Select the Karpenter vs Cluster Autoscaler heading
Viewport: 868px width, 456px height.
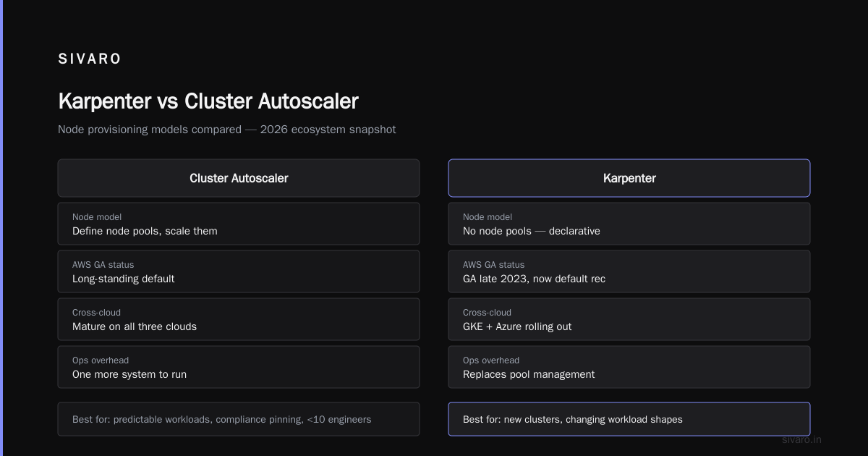(208, 101)
